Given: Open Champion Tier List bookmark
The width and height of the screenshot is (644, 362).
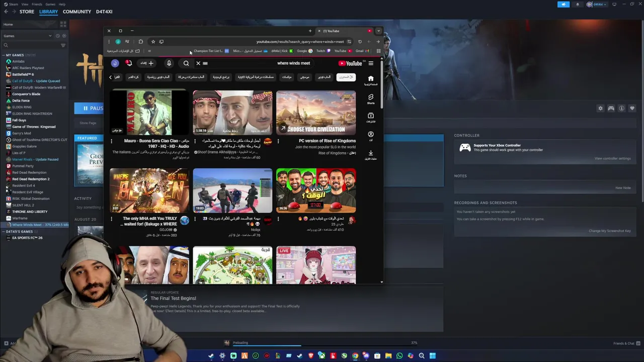Looking at the screenshot, I should click(x=211, y=51).
